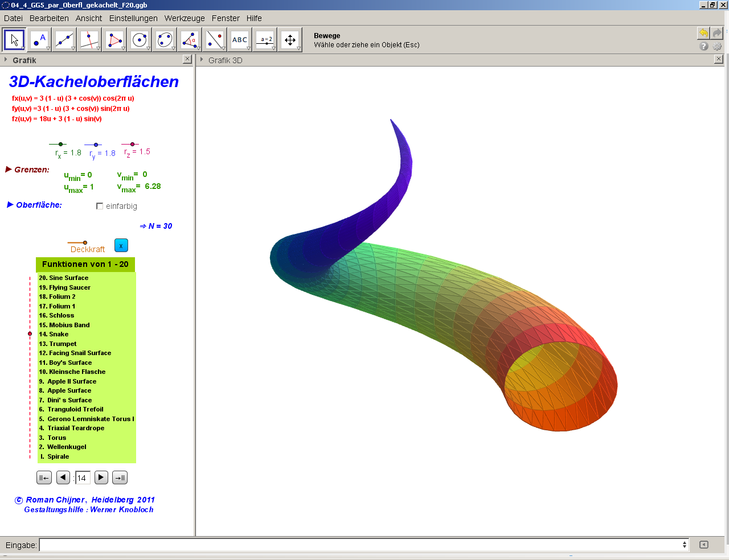Choose the ABC text insertion tool

tap(240, 40)
